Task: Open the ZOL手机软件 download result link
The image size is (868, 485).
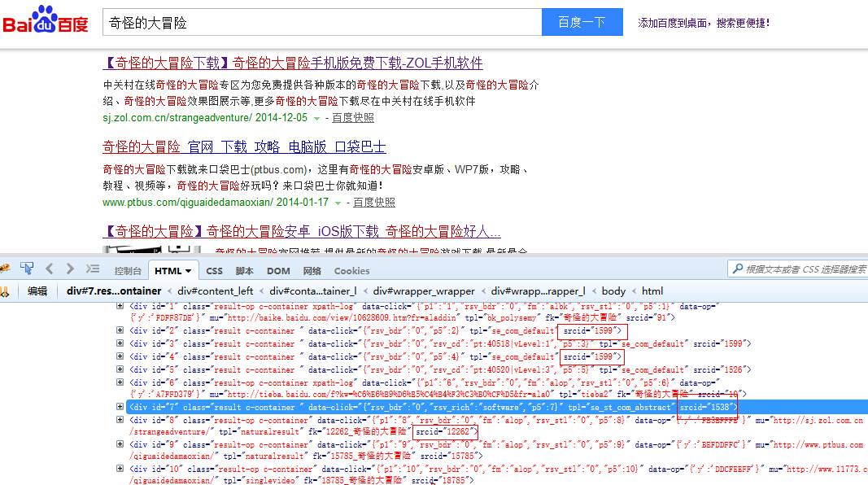Action: [x=293, y=63]
